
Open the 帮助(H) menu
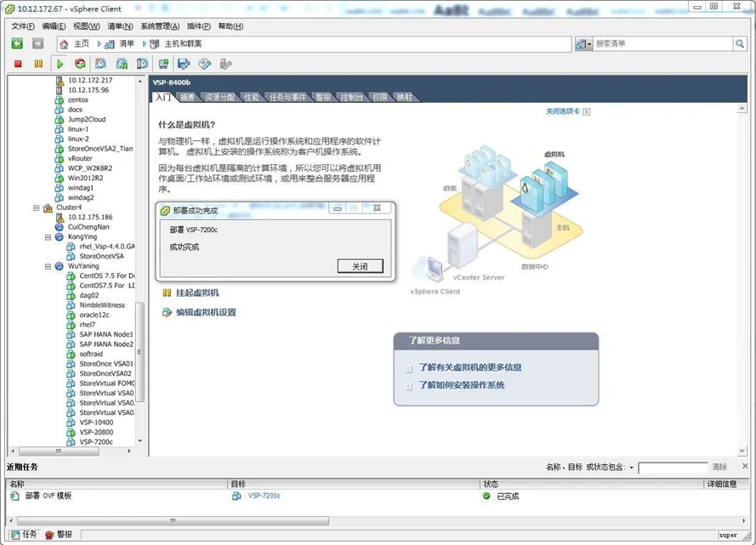coord(230,26)
